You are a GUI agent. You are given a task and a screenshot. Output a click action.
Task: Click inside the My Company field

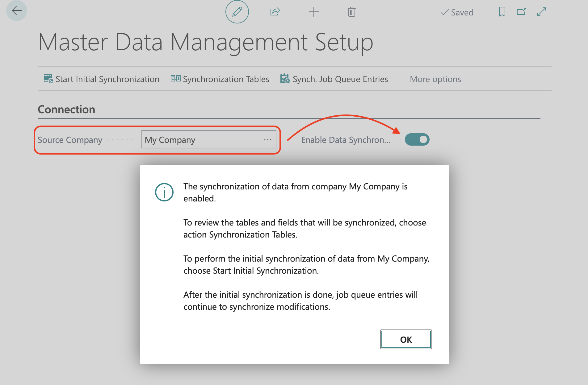[191, 140]
